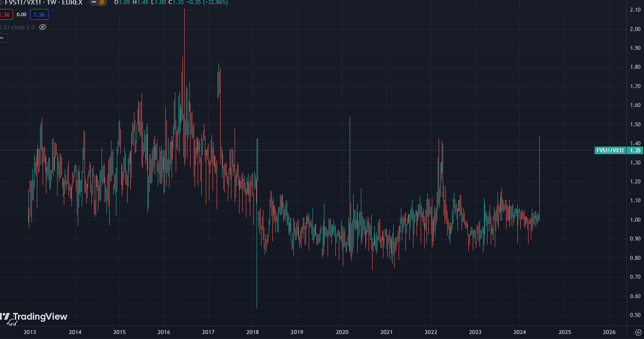Open the TradingView logo link

coord(34,317)
